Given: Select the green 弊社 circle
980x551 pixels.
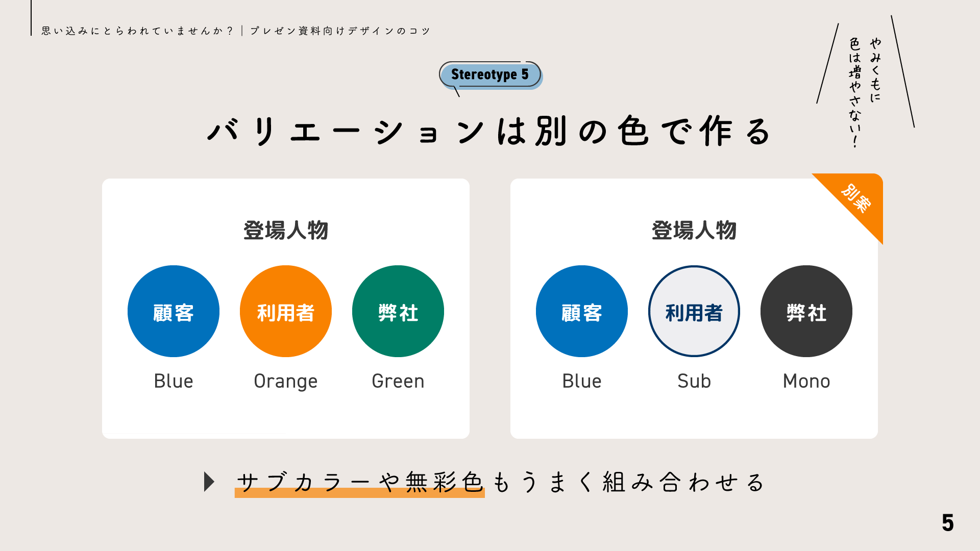Looking at the screenshot, I should coord(398,311).
